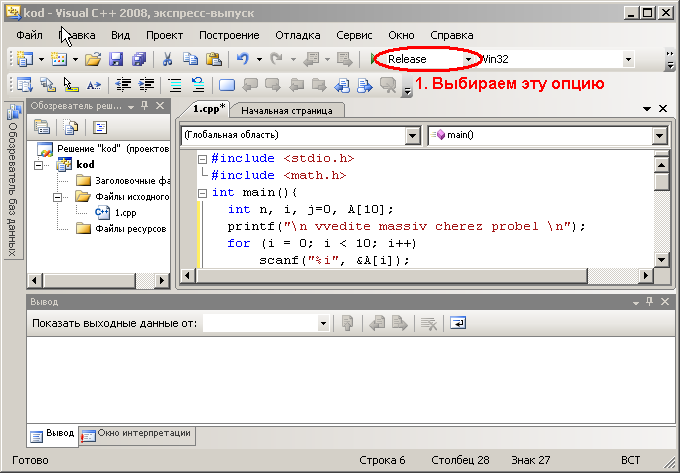Open the Глобальная область scope dropdown
The image size is (680, 473).
click(x=412, y=136)
